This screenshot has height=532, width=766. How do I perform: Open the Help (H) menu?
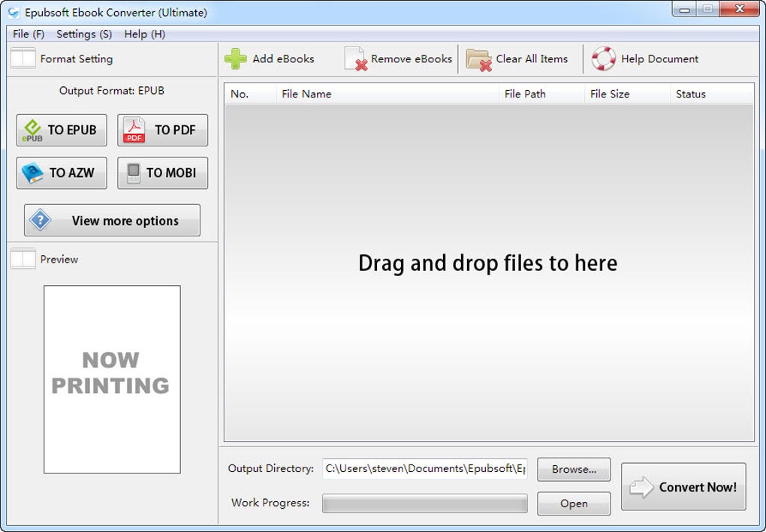pyautogui.click(x=145, y=35)
